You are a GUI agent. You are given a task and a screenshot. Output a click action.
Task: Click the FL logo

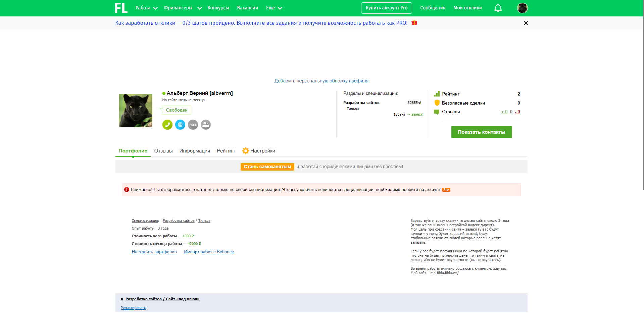coord(121,8)
